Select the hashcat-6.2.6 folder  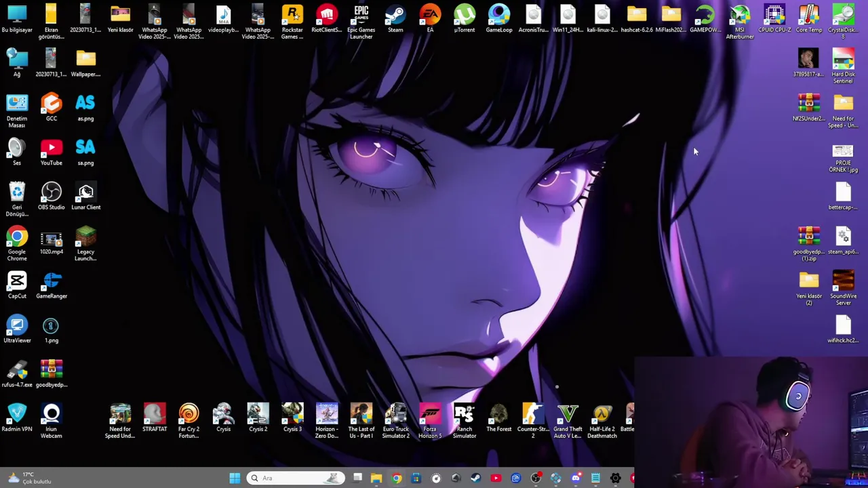637,19
